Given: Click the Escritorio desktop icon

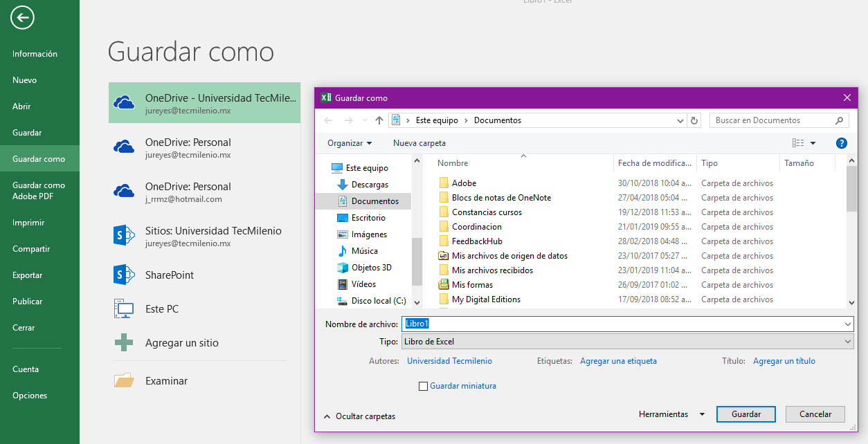Looking at the screenshot, I should (x=342, y=218).
